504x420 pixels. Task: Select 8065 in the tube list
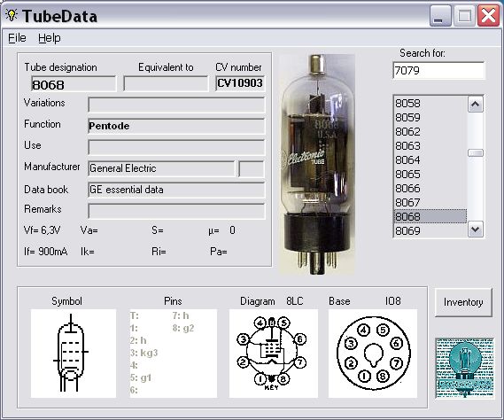coord(430,175)
